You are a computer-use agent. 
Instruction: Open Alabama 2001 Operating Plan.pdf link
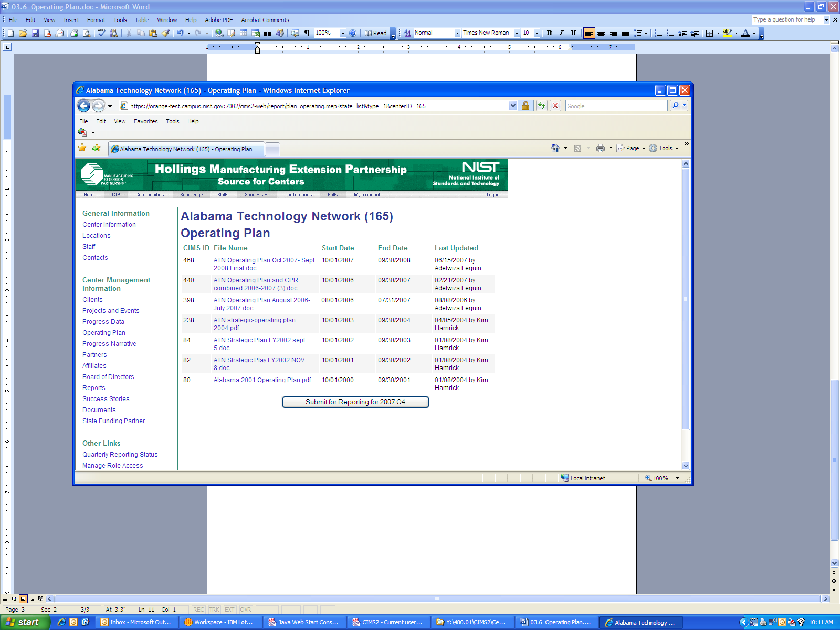pos(262,380)
